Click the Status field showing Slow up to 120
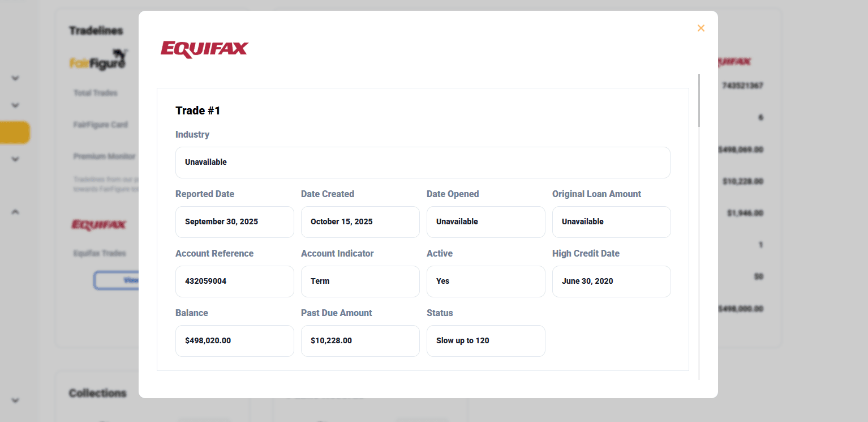This screenshot has height=422, width=868. click(x=485, y=340)
